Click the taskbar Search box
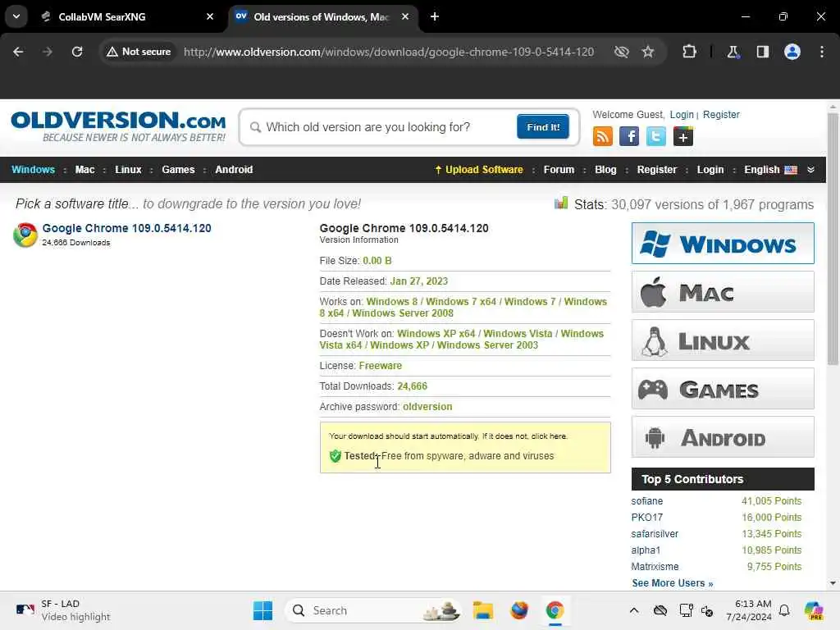This screenshot has height=630, width=840. click(373, 610)
